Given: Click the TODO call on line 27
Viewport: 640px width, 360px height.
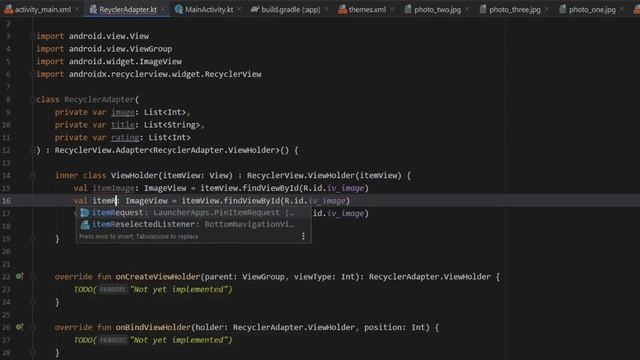Looking at the screenshot, I should click(84, 340).
